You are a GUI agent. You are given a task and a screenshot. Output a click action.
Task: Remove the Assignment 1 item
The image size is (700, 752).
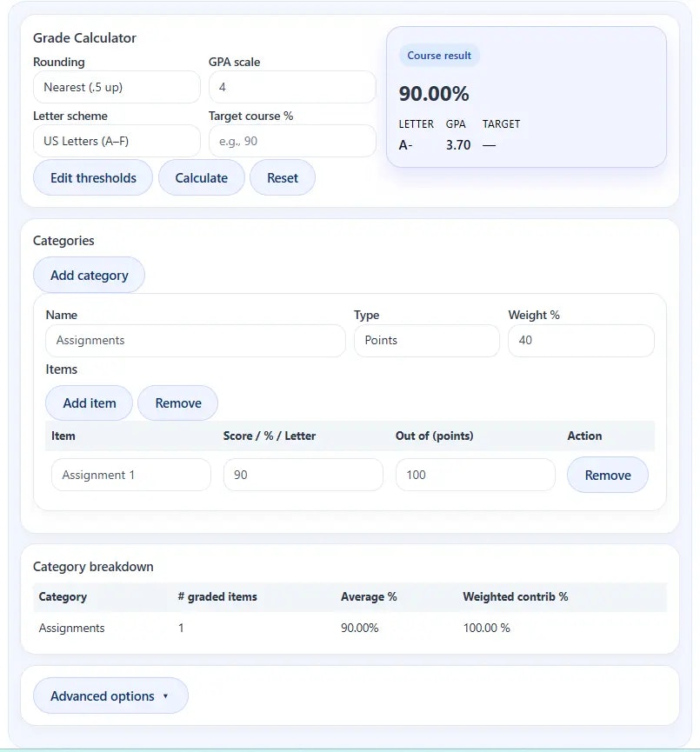pyautogui.click(x=607, y=475)
